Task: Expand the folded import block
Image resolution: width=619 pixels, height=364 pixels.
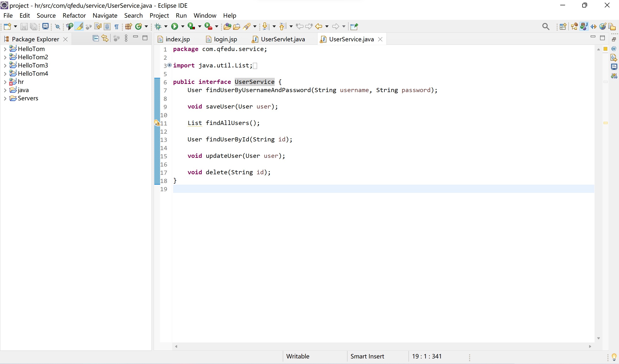Action: click(169, 65)
